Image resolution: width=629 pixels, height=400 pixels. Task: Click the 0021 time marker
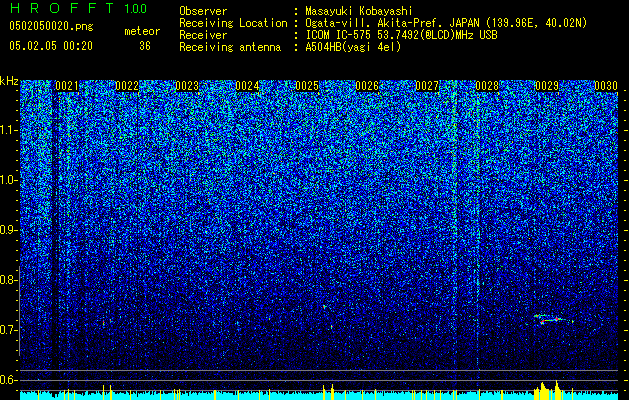pyautogui.click(x=67, y=86)
